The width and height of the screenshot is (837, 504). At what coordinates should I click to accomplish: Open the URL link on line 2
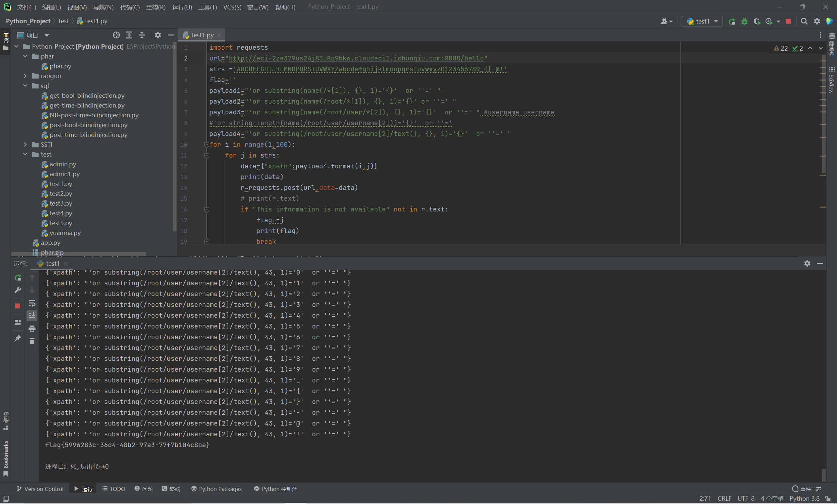(x=356, y=59)
